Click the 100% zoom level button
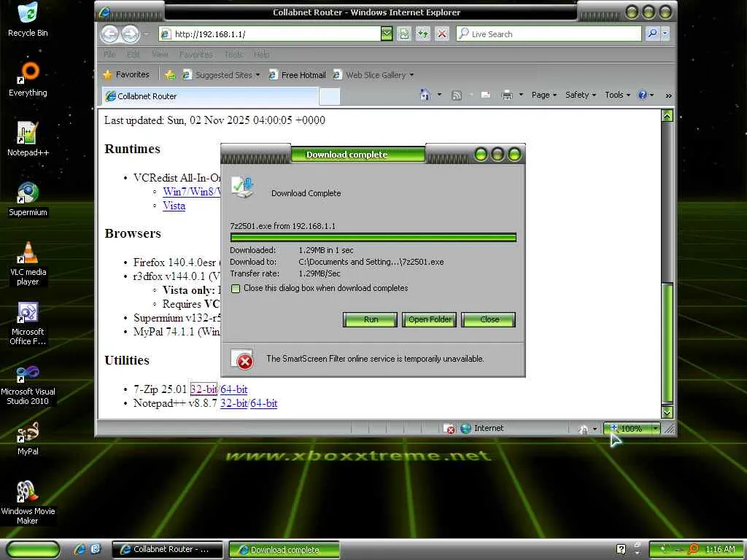Image resolution: width=747 pixels, height=560 pixels. tap(627, 429)
